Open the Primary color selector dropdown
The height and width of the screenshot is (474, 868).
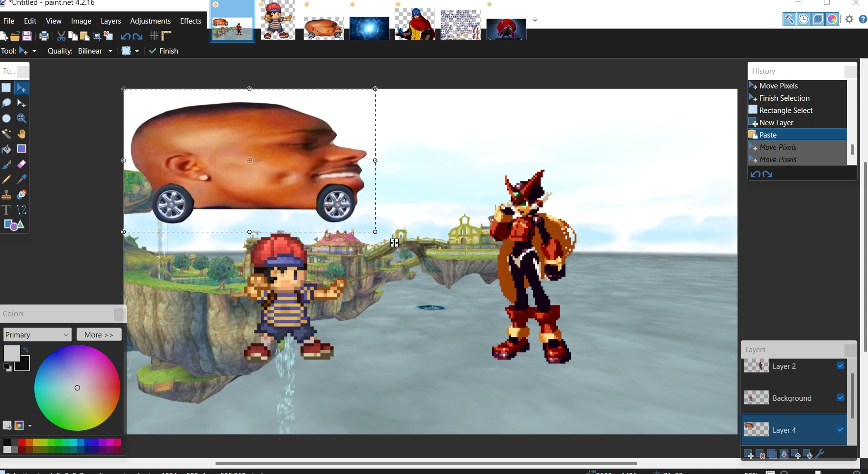[x=37, y=335]
